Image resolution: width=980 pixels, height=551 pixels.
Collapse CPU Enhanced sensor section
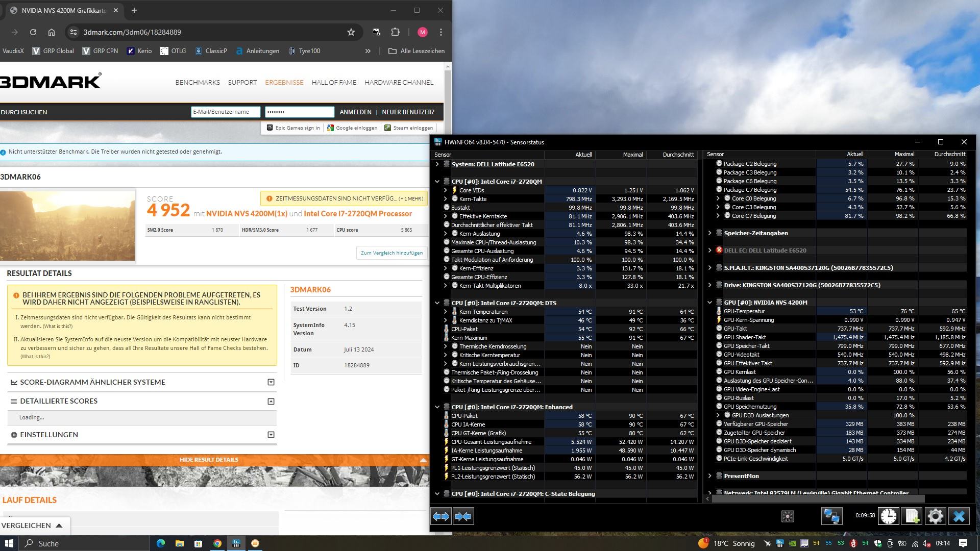[437, 407]
